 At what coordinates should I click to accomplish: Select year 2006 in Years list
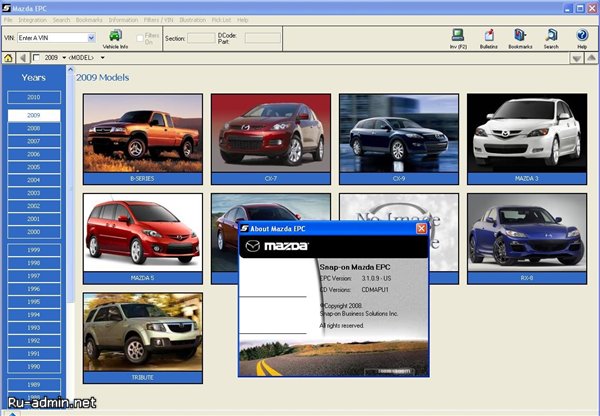click(x=34, y=154)
